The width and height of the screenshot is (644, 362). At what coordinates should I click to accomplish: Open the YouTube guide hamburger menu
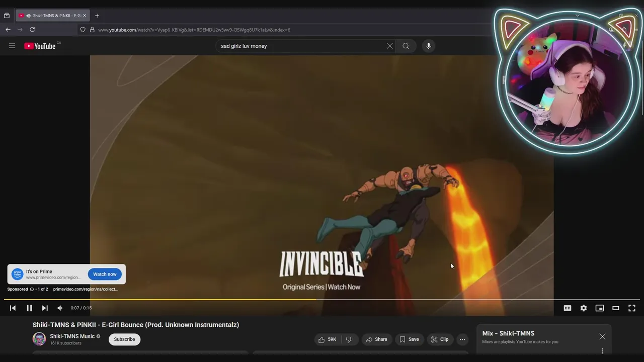12,46
